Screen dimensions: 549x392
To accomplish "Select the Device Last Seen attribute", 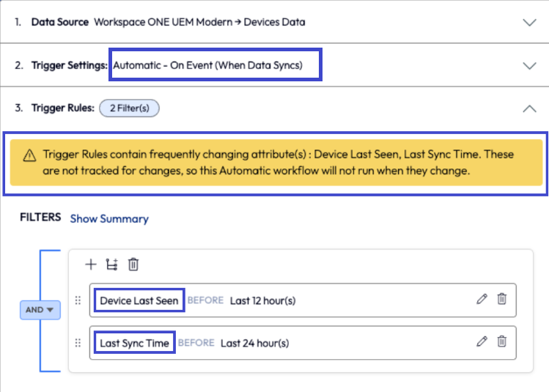I will tap(139, 300).
